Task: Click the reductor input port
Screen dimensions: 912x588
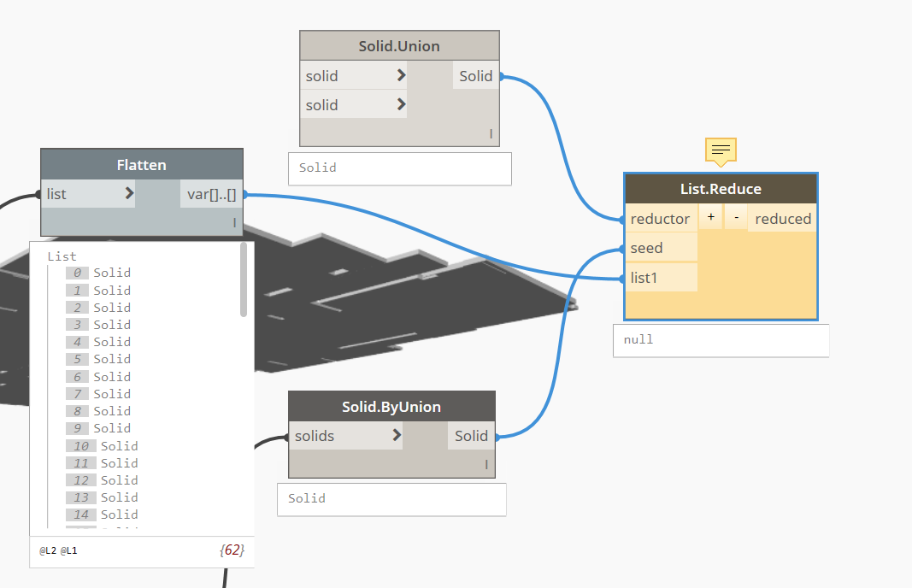Action: click(x=660, y=219)
